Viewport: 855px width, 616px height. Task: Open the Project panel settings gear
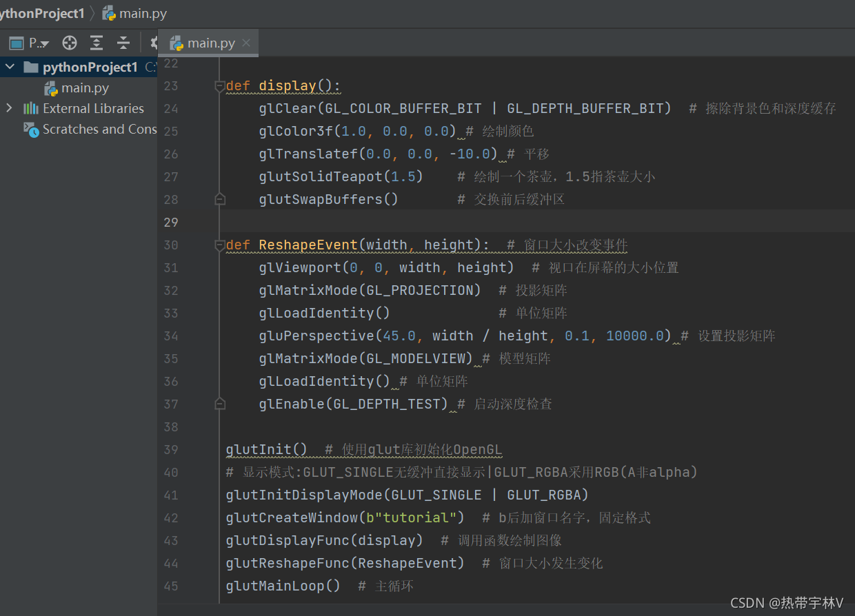click(x=154, y=42)
